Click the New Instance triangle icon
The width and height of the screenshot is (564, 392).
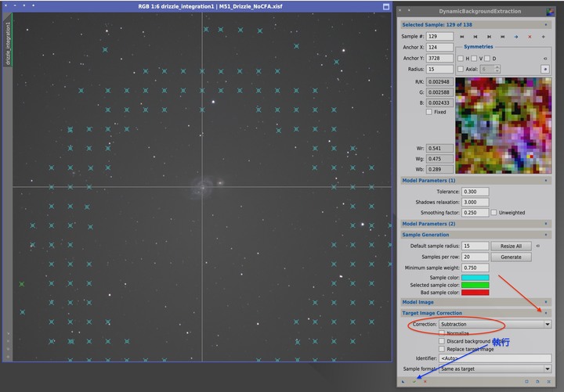[x=403, y=382]
